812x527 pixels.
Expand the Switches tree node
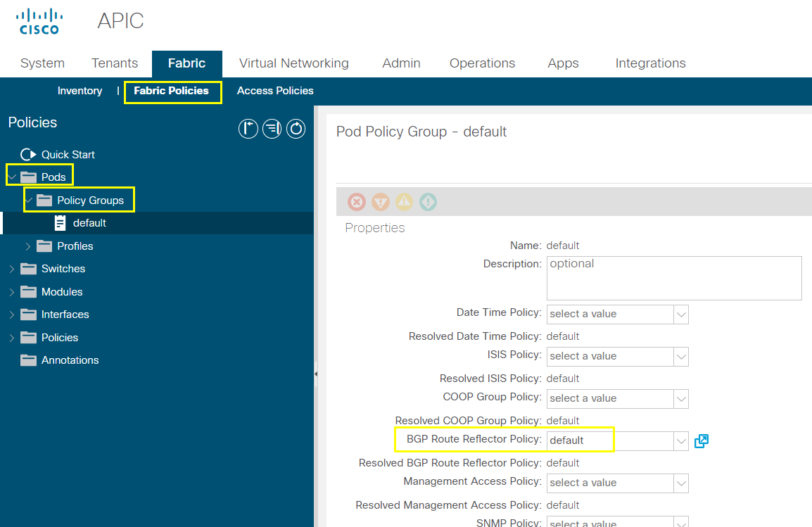pyautogui.click(x=12, y=269)
